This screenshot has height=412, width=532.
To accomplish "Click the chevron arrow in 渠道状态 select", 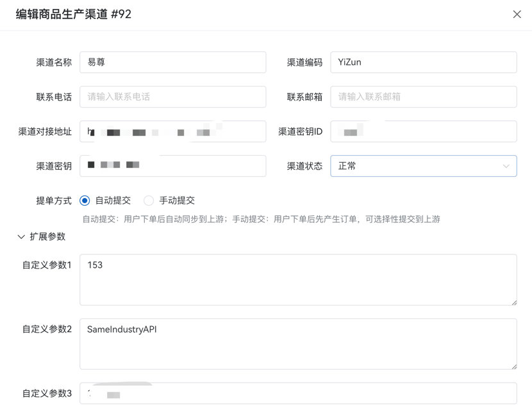I will pyautogui.click(x=506, y=166).
